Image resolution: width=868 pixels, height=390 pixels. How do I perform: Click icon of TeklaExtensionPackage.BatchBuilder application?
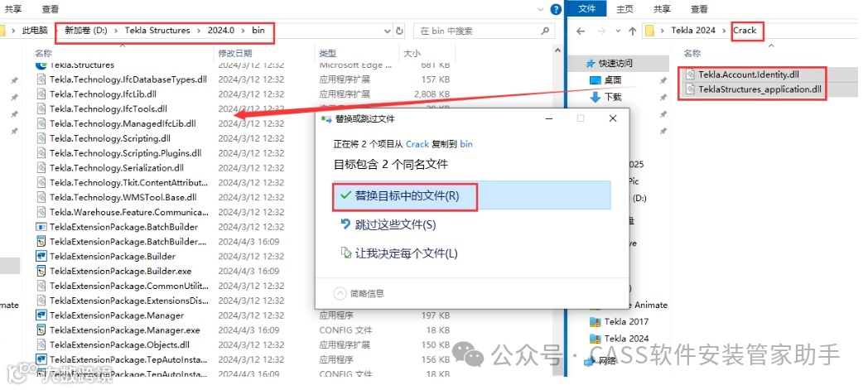tap(41, 227)
